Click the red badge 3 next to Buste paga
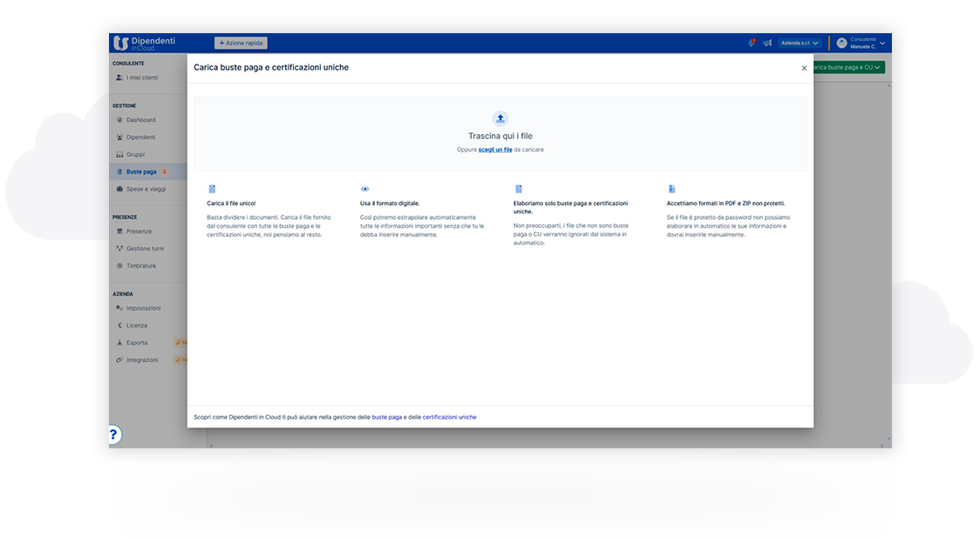This screenshot has width=980, height=539. pyautogui.click(x=165, y=171)
